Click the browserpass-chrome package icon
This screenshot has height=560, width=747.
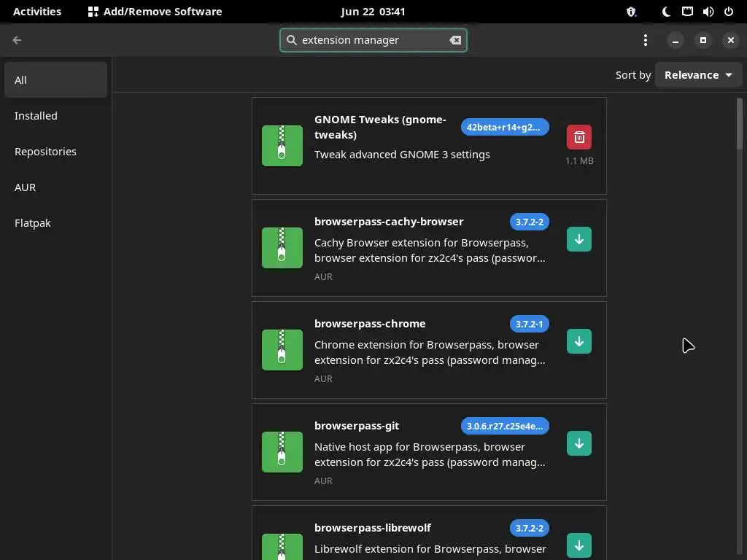point(282,350)
